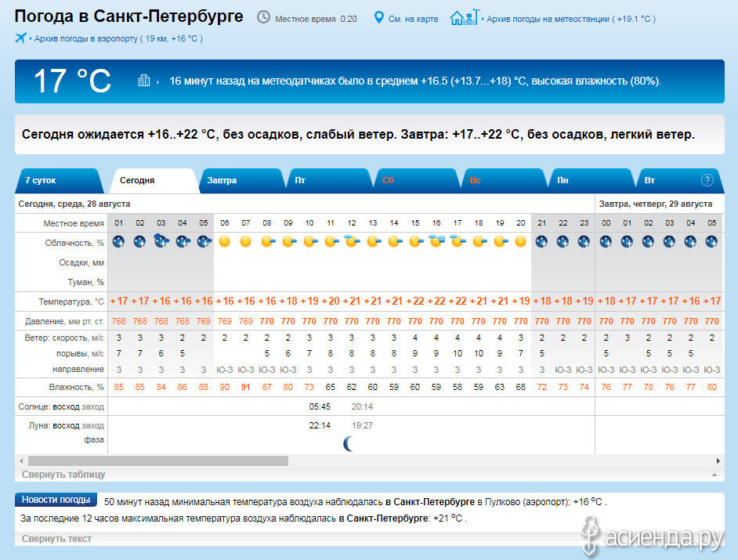Click the Местное время 0:20 text
Viewport: 738px width, 560px height.
click(x=316, y=19)
